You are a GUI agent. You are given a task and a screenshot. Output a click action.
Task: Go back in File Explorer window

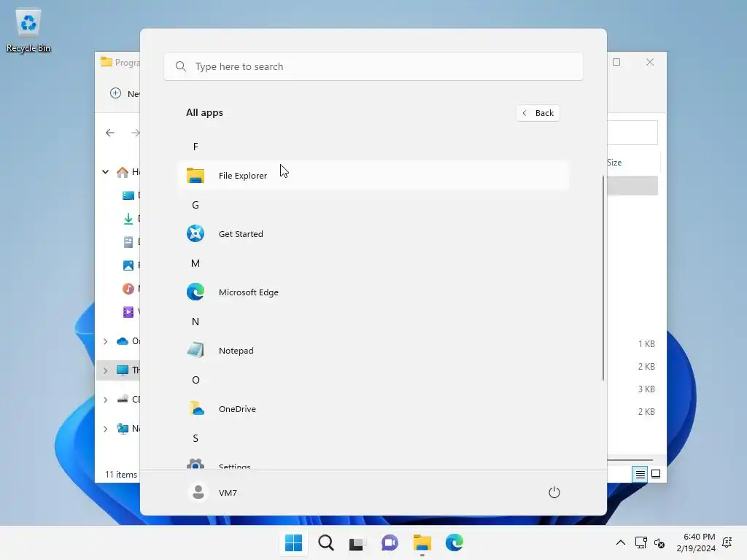point(110,133)
